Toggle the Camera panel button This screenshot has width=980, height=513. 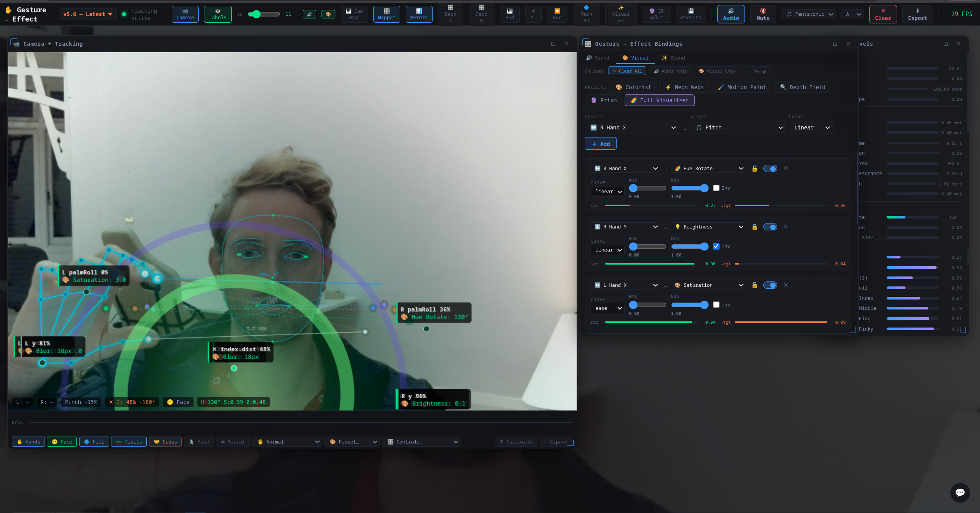click(x=185, y=14)
